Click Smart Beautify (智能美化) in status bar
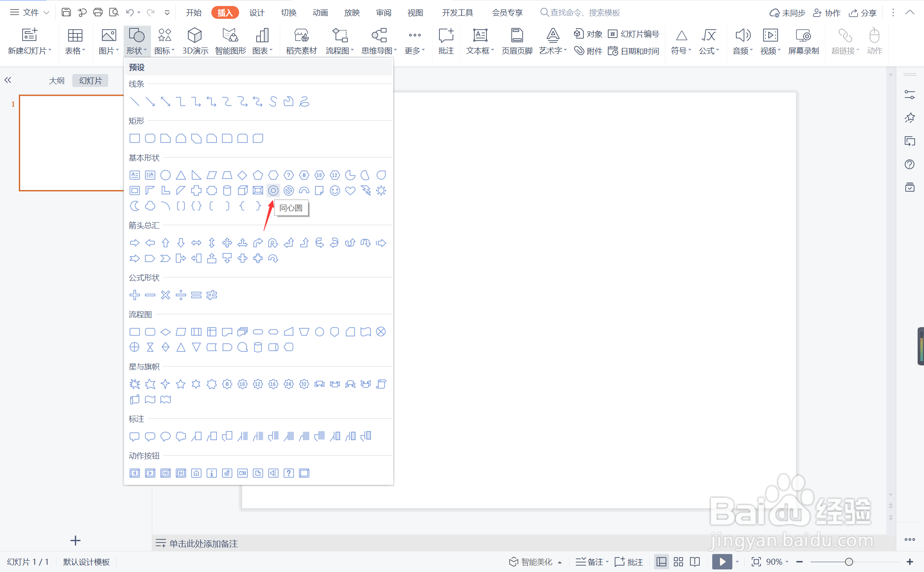 (x=535, y=562)
